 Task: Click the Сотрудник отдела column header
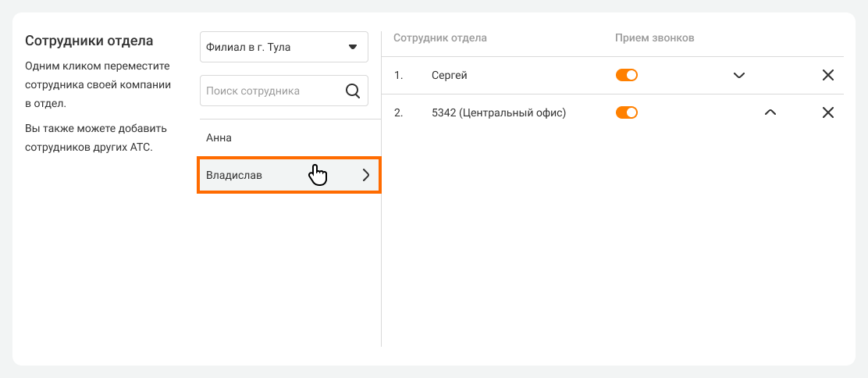440,37
